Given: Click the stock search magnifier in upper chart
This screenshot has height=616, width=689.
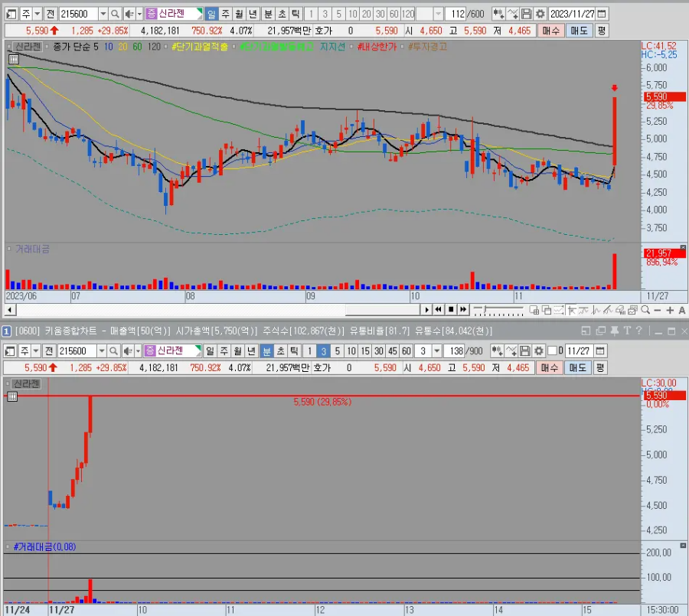Looking at the screenshot, I should tap(115, 14).
